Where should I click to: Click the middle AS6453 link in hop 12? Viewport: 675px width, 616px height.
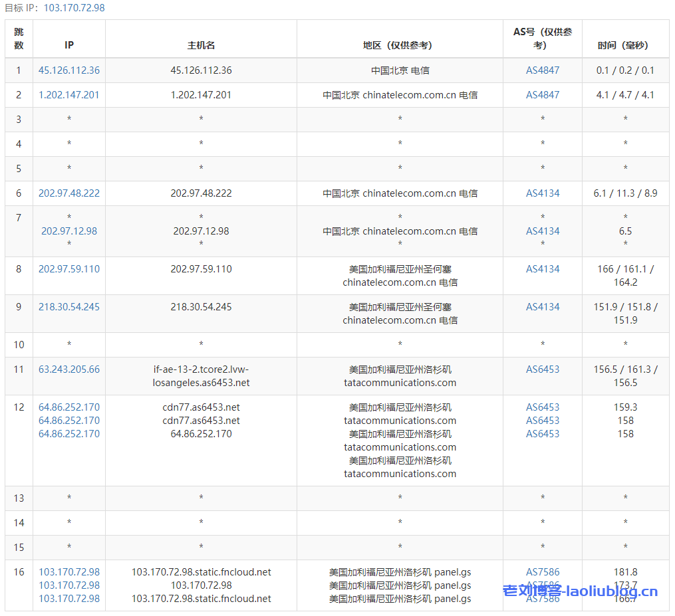(542, 420)
